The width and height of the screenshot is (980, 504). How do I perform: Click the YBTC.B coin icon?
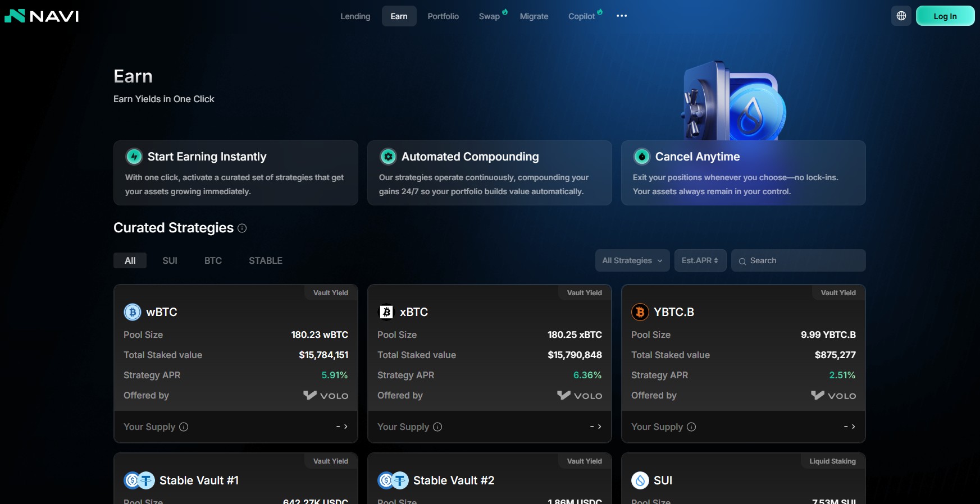click(x=640, y=312)
